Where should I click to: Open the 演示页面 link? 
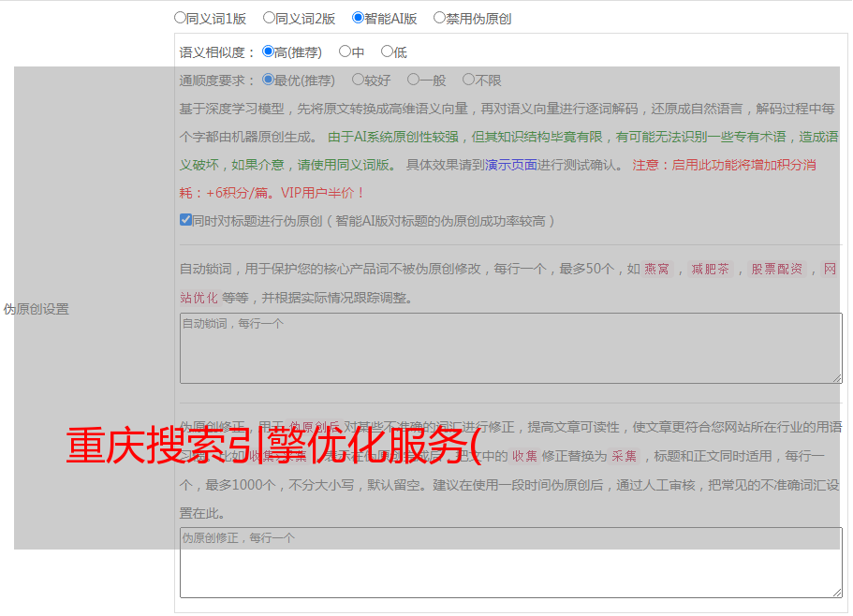pyautogui.click(x=511, y=165)
